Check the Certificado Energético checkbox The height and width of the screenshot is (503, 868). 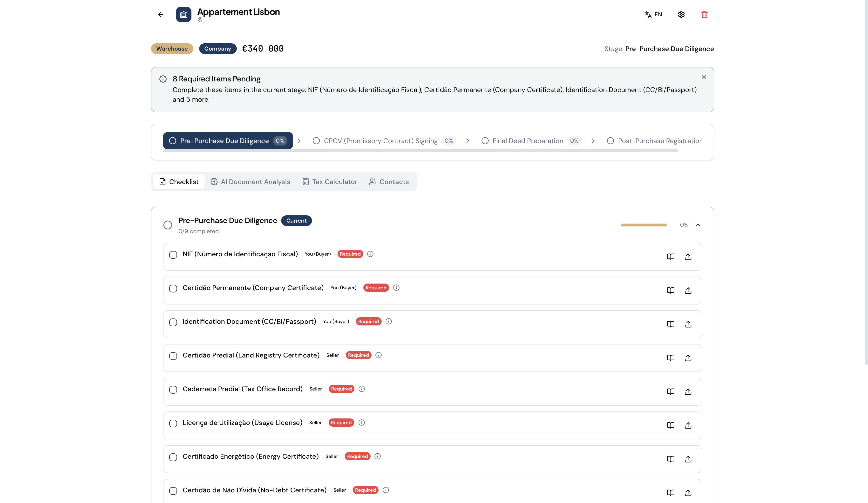pos(173,457)
